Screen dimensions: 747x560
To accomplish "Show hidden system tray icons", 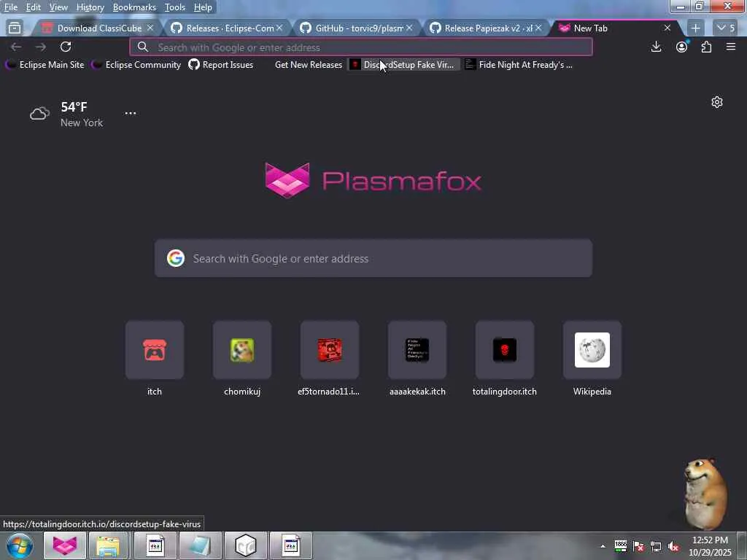I will (603, 546).
